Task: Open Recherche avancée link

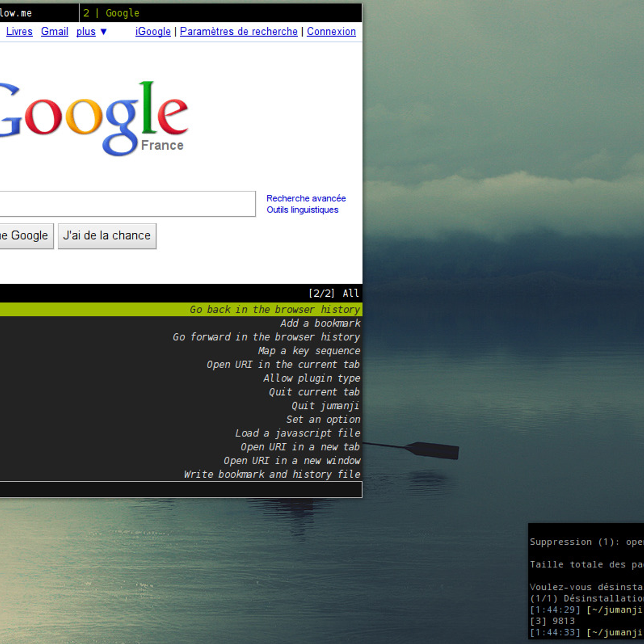Action: pos(306,199)
